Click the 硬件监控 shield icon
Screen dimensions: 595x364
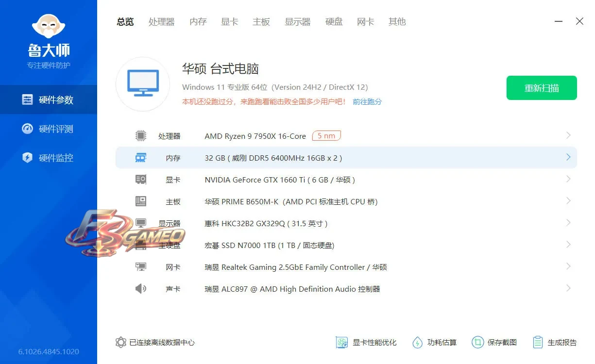28,158
